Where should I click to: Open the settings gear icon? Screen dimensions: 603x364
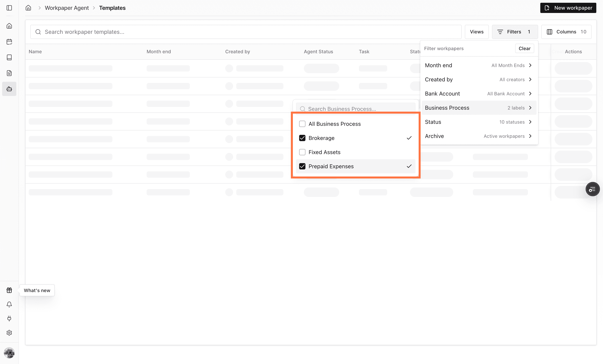click(x=9, y=333)
